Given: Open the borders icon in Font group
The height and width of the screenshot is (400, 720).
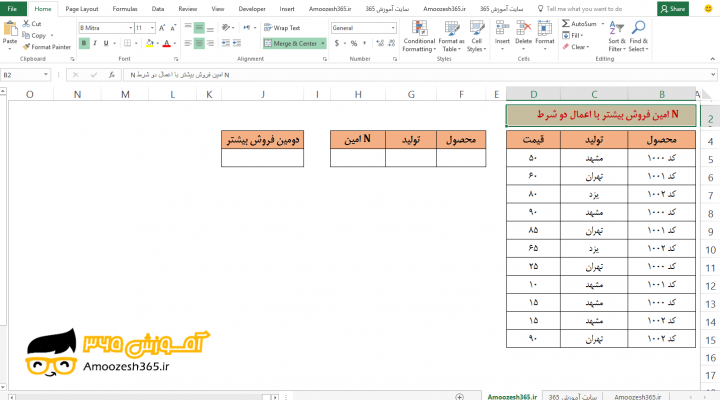Looking at the screenshot, I should 127,43.
